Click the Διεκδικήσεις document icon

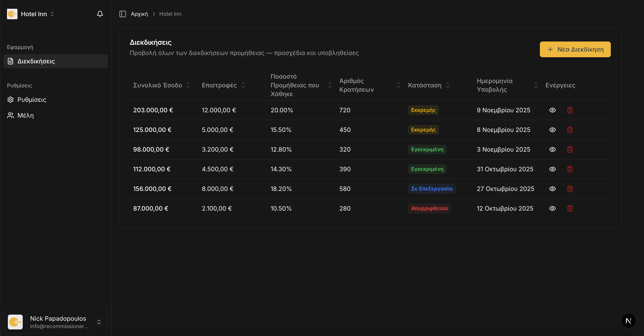pyautogui.click(x=10, y=61)
